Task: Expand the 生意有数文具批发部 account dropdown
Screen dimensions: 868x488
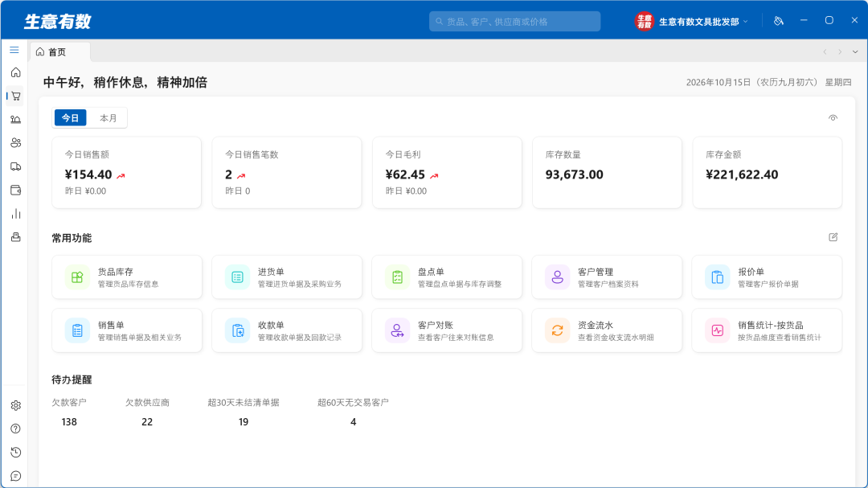Action: 703,22
